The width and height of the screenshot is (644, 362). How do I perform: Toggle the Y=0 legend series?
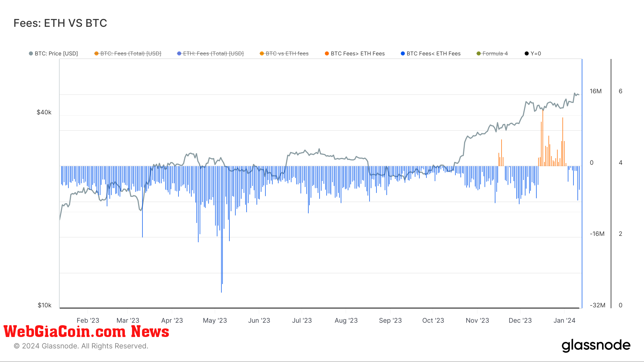[x=533, y=54]
